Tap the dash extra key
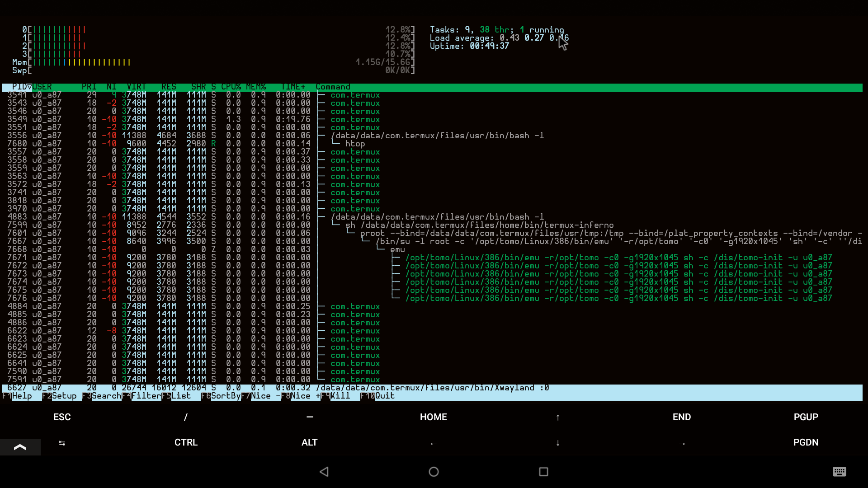 310,417
